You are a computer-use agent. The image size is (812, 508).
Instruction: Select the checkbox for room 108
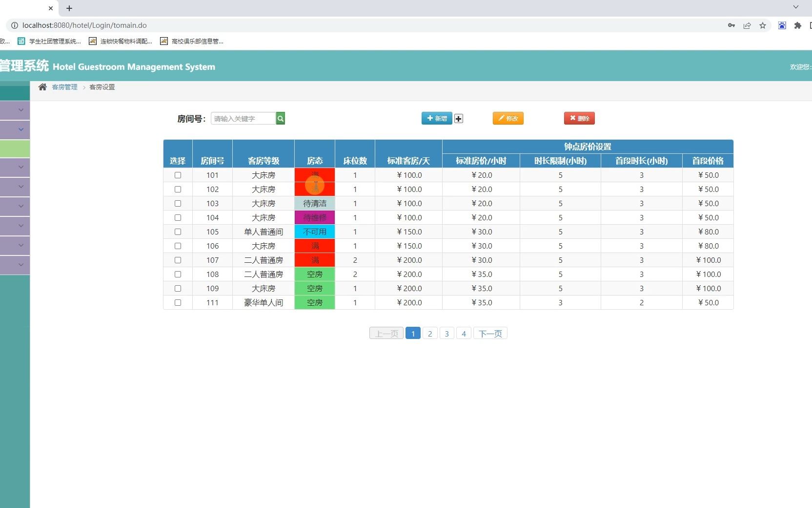(178, 274)
